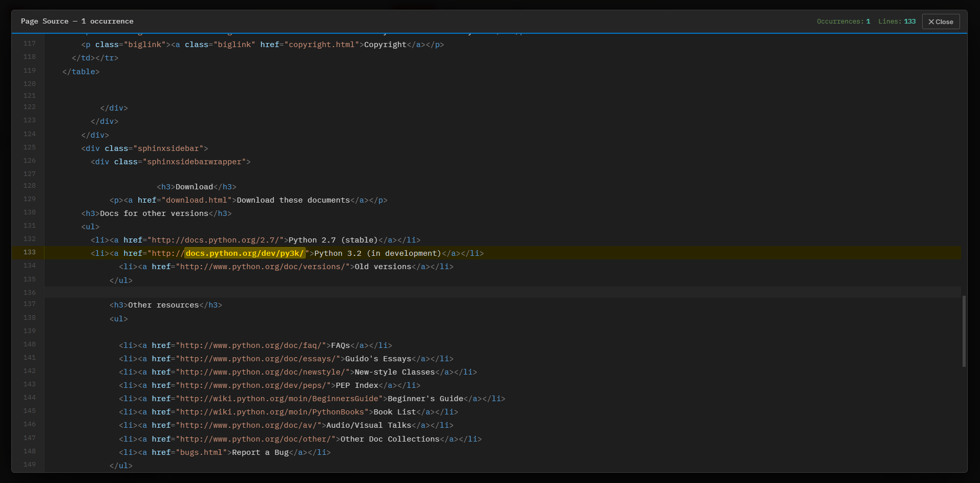
Task: Click the bugs.html Report a Bug link
Action: pos(201,452)
